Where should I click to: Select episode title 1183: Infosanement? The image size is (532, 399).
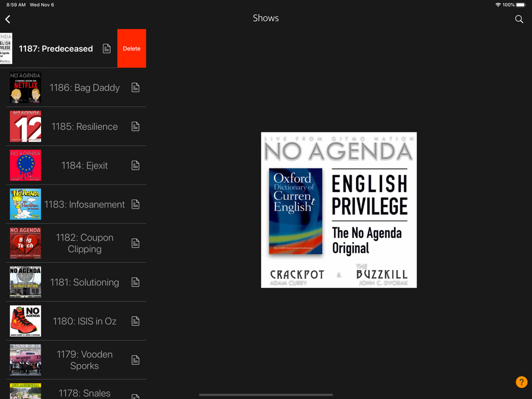(85, 204)
